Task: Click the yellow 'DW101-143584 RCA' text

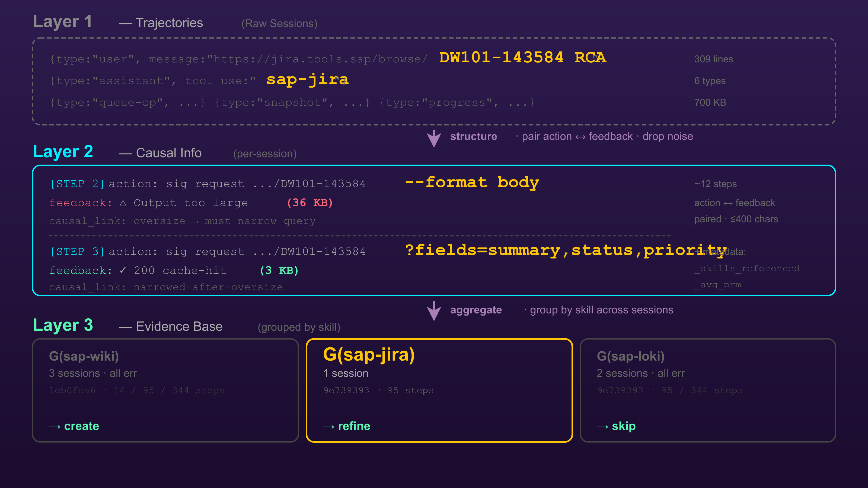Action: coord(523,57)
